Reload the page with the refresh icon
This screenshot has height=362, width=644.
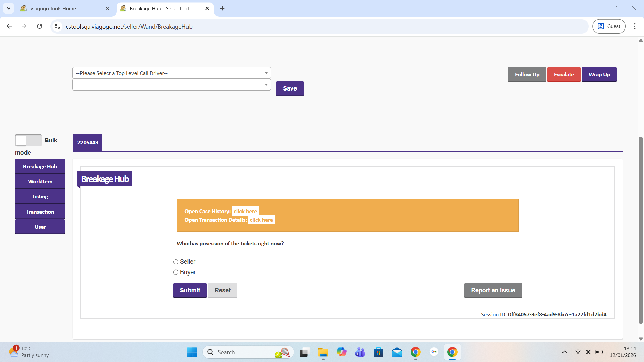click(x=40, y=26)
